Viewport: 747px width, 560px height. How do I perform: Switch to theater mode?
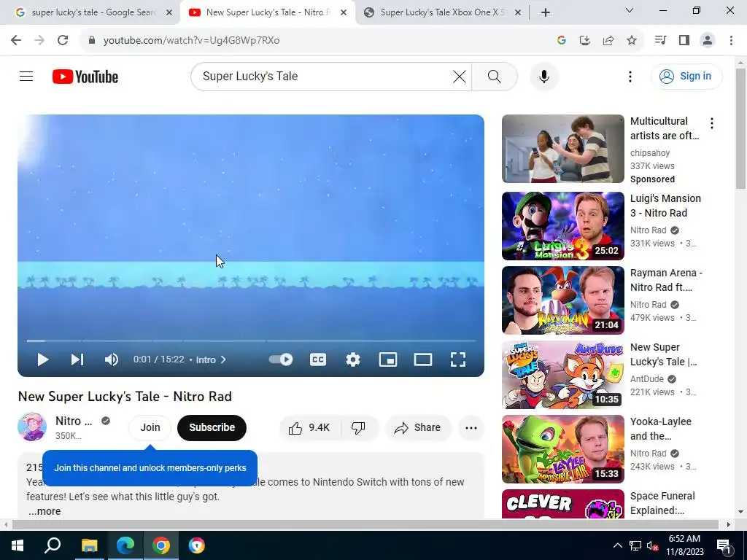[422, 359]
